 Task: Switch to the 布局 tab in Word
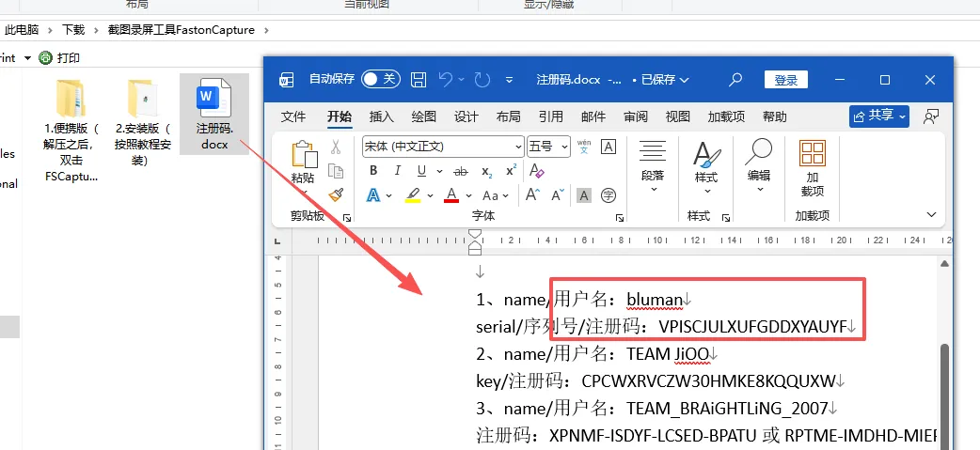(508, 116)
